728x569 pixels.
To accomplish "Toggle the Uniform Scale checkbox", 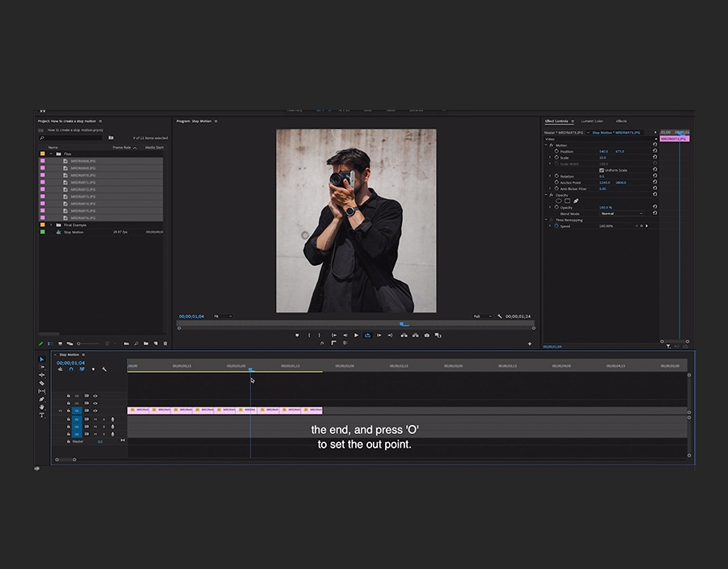I will [x=601, y=171].
